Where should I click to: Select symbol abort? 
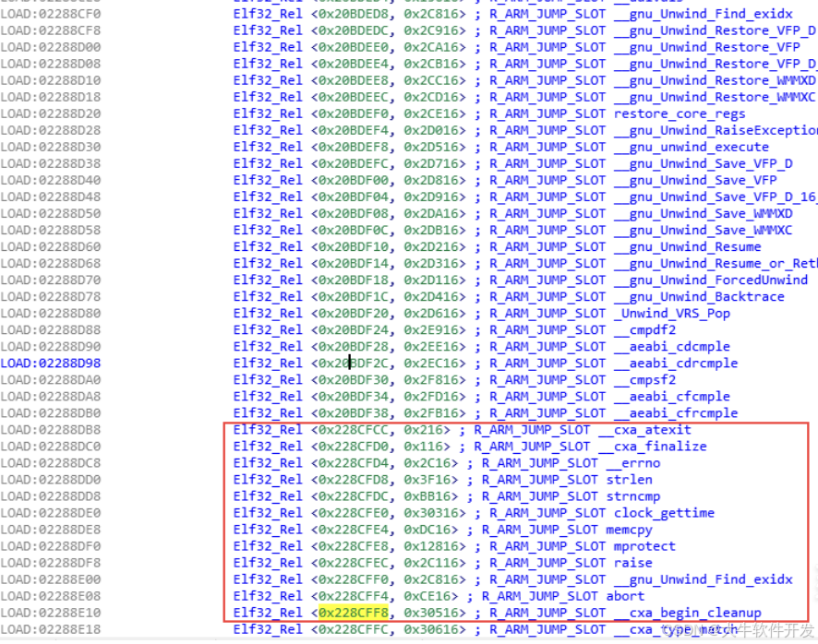pyautogui.click(x=625, y=596)
